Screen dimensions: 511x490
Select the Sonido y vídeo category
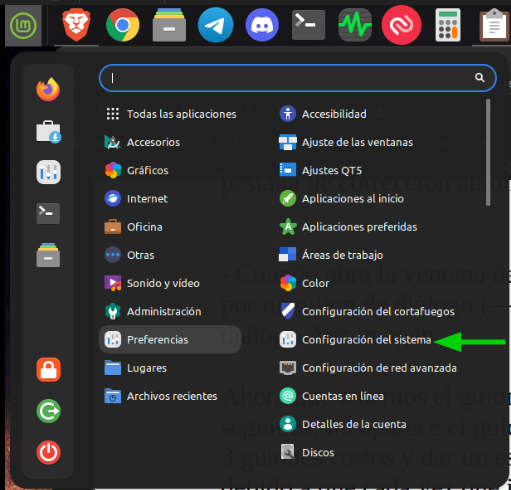click(170, 283)
